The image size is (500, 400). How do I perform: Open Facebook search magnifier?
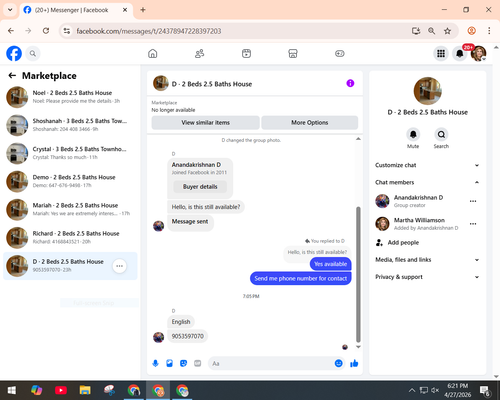(33, 53)
